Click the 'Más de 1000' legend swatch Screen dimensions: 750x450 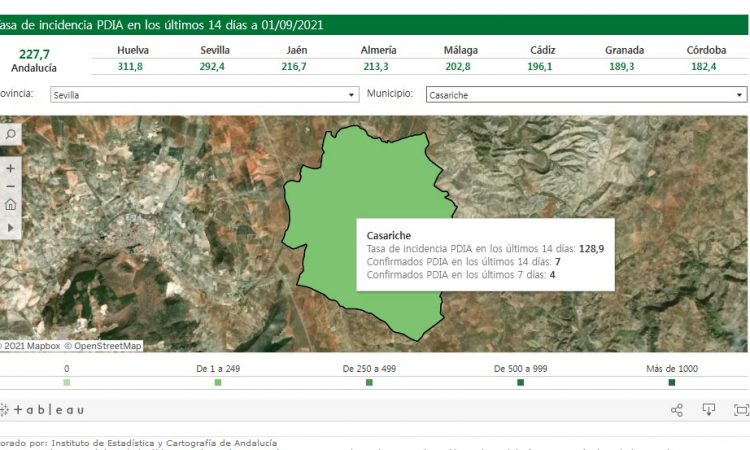(671, 382)
